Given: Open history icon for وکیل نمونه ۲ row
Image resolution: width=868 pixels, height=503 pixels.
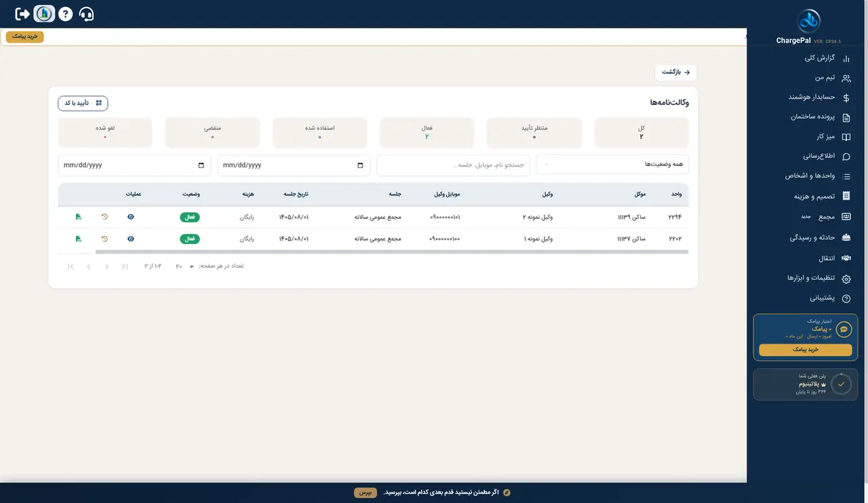Looking at the screenshot, I should (x=104, y=218).
